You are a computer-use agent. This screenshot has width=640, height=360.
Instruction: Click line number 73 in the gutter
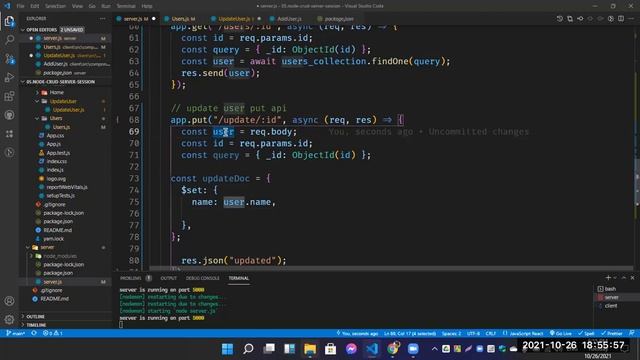(x=134, y=178)
